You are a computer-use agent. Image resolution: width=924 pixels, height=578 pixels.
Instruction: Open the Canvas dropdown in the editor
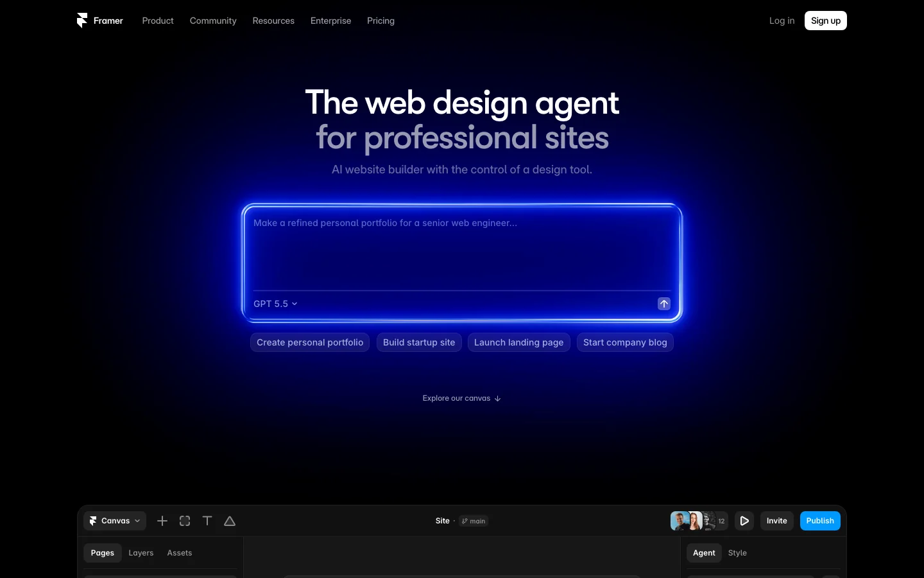115,521
